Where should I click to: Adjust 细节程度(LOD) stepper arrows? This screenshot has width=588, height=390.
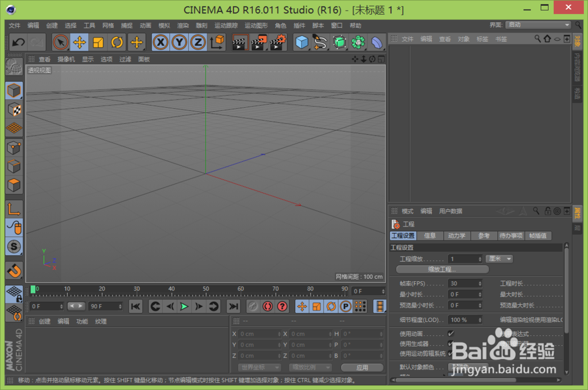[x=480, y=320]
